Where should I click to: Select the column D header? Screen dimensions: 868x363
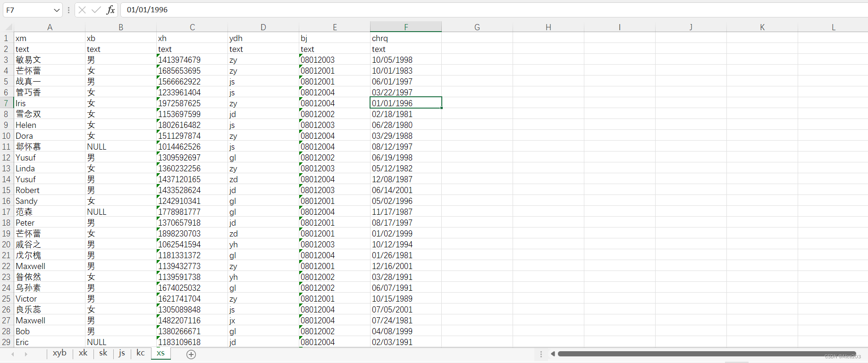(263, 27)
